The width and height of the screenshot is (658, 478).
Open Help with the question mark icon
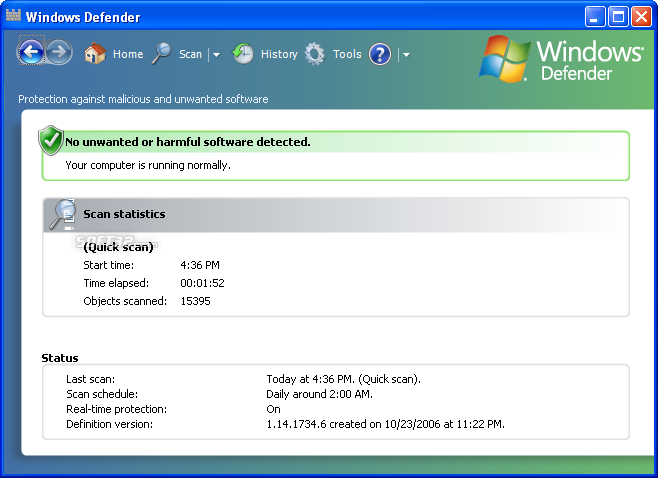pos(380,54)
